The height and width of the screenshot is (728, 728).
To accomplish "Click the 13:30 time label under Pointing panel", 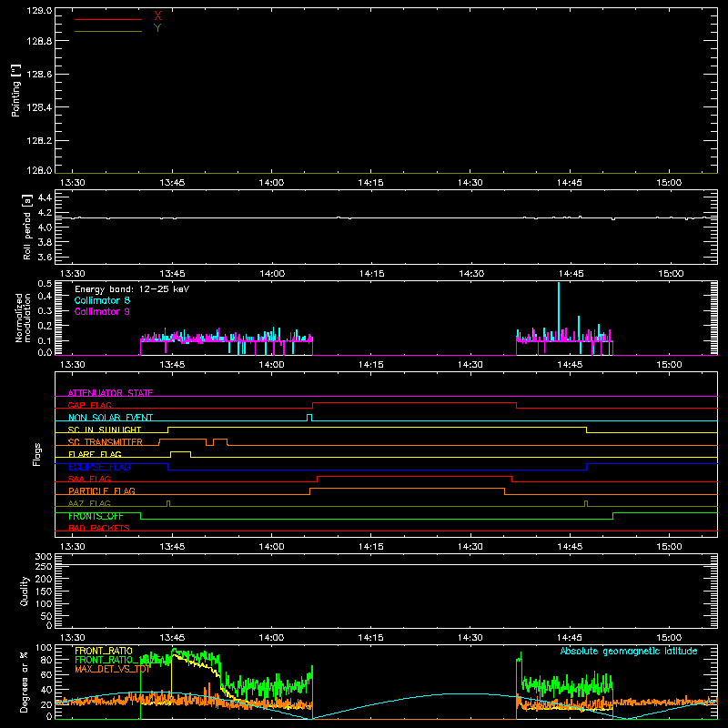I will click(73, 183).
